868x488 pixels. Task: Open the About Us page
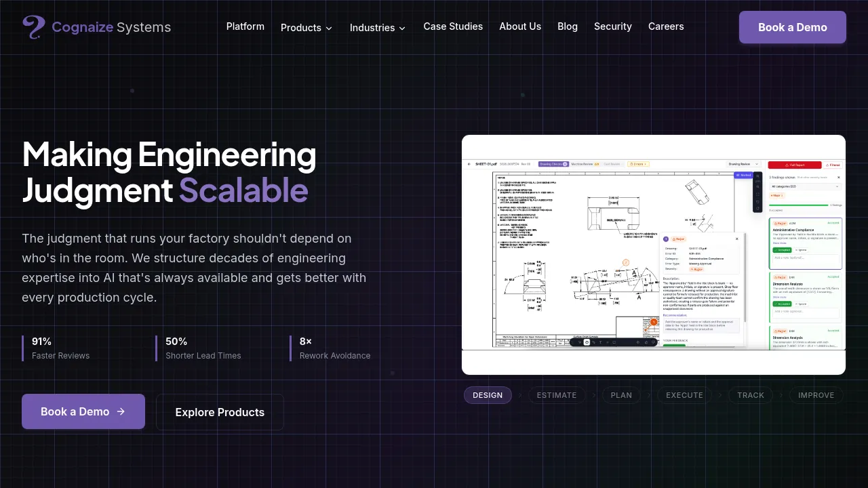pos(520,26)
